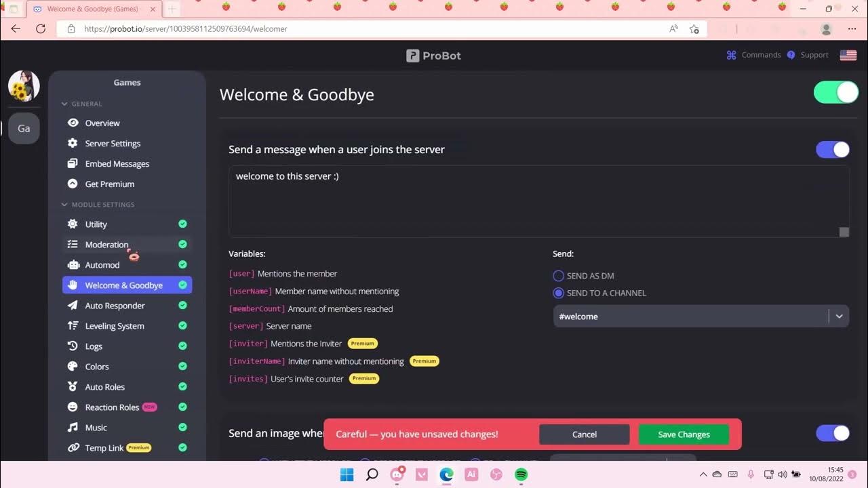The image size is (868, 488).
Task: Click the Embed Messages icon
Action: point(73,163)
